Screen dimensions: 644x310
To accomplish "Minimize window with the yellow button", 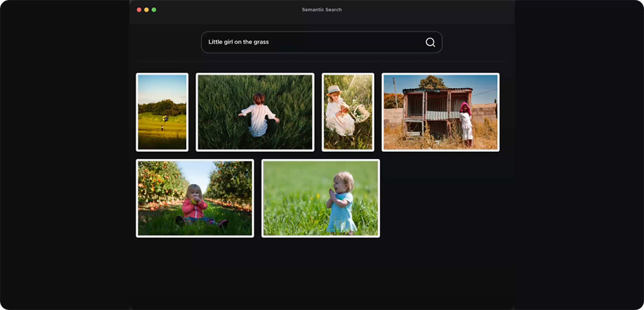I will (147, 10).
